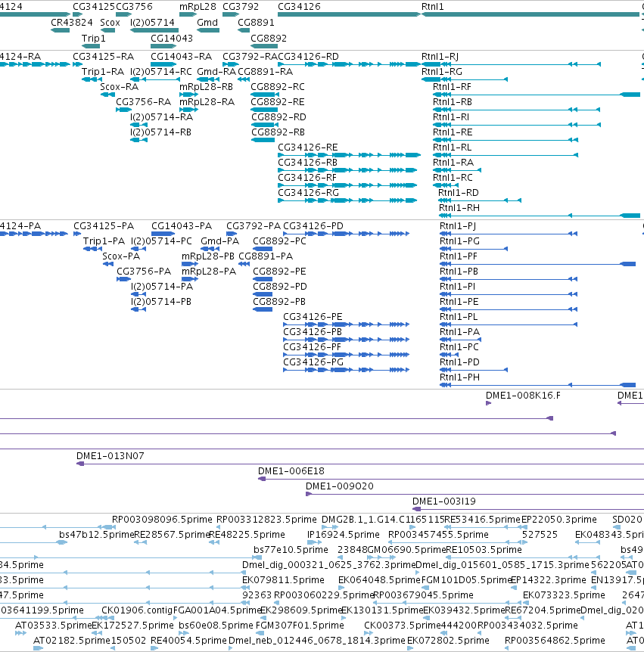Select BAC clone DME1-013N07
The height and width of the screenshot is (652, 644).
pyautogui.click(x=110, y=456)
